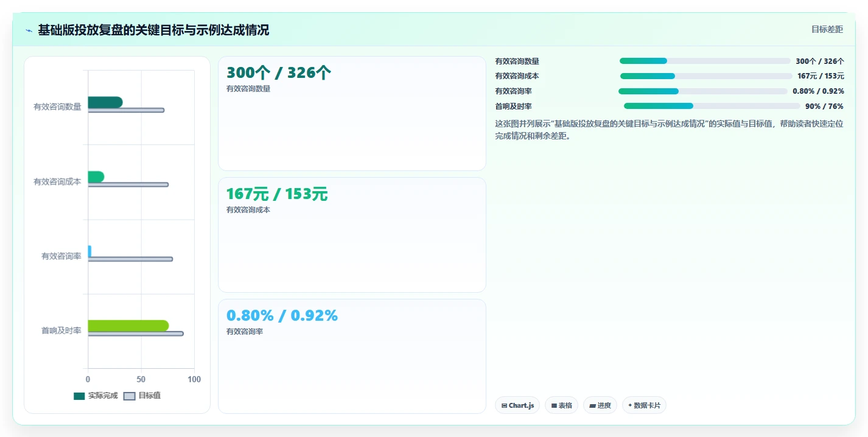Click the lime 首响及时率 actual bar
Viewport: 868px width, 437px height.
click(128, 326)
